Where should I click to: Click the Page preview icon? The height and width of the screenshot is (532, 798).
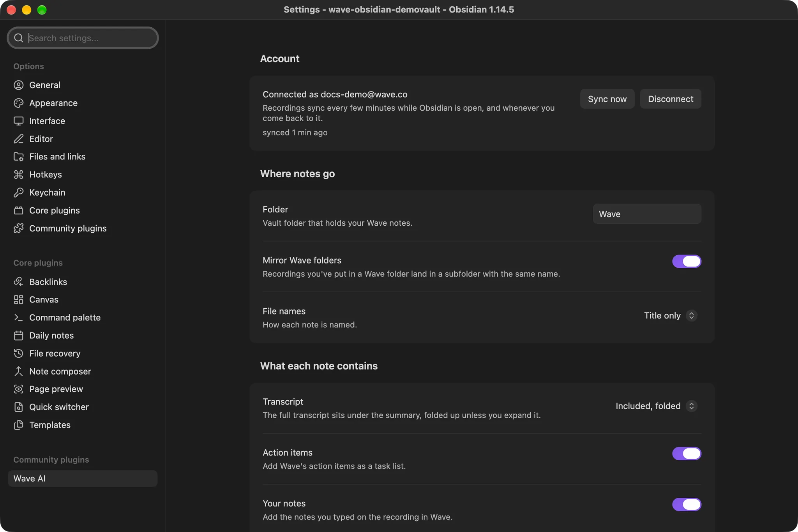[x=18, y=389]
